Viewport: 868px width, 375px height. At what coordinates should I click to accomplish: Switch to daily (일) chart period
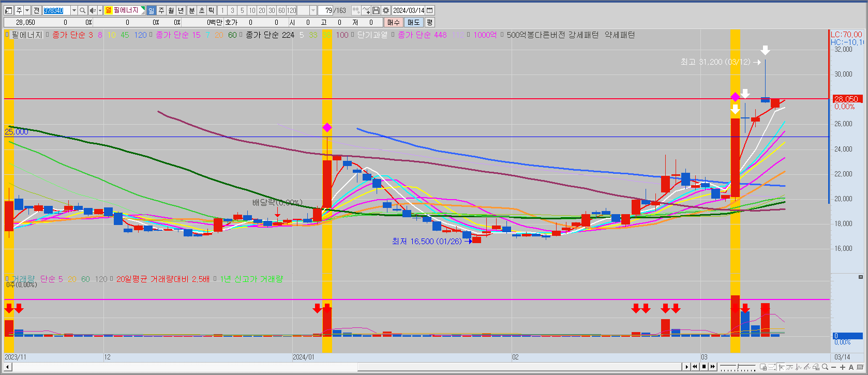[151, 10]
